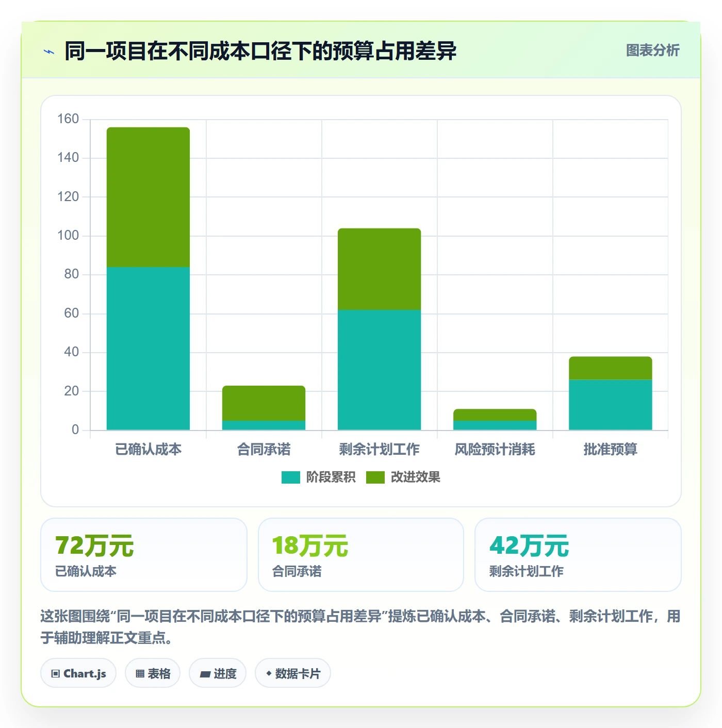Click the diamond icon in 数据卡片 chip
722x728 pixels.
tap(269, 673)
